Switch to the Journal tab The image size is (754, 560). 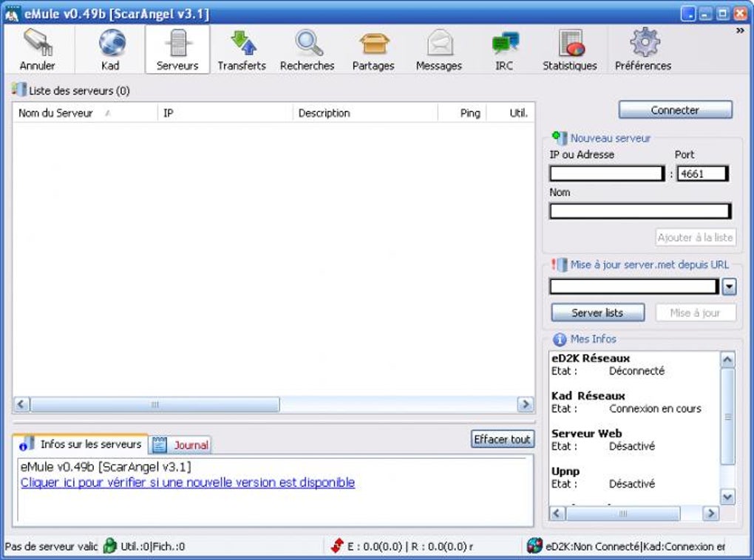[x=180, y=445]
